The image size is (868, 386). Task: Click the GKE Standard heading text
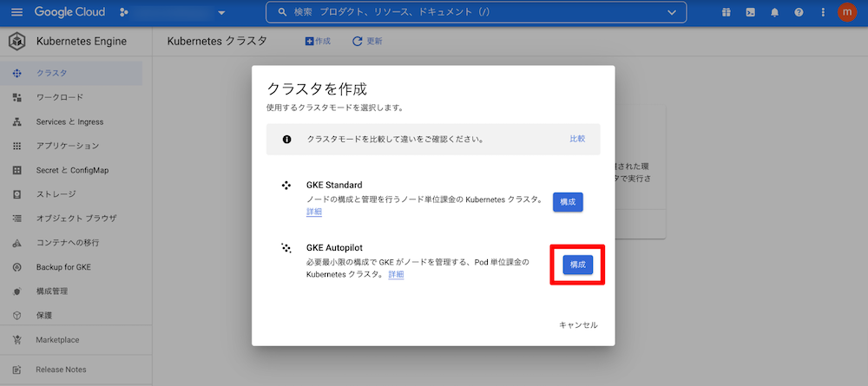click(x=334, y=185)
